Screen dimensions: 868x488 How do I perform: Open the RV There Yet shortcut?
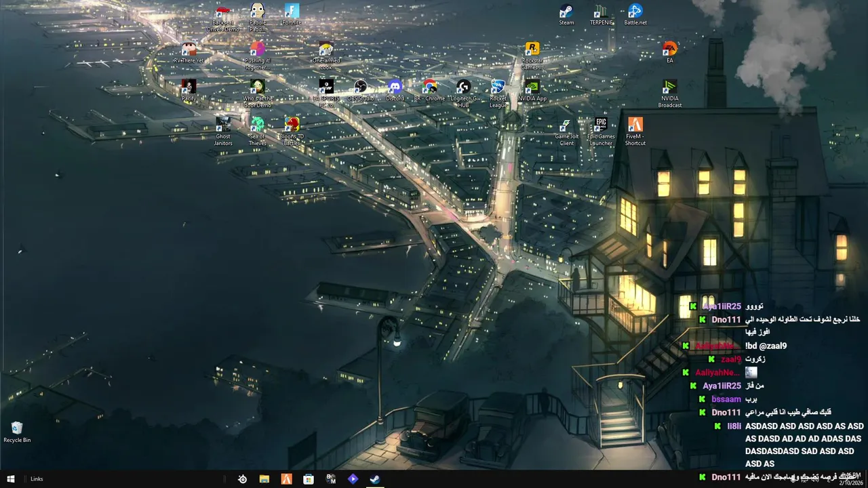click(x=189, y=53)
